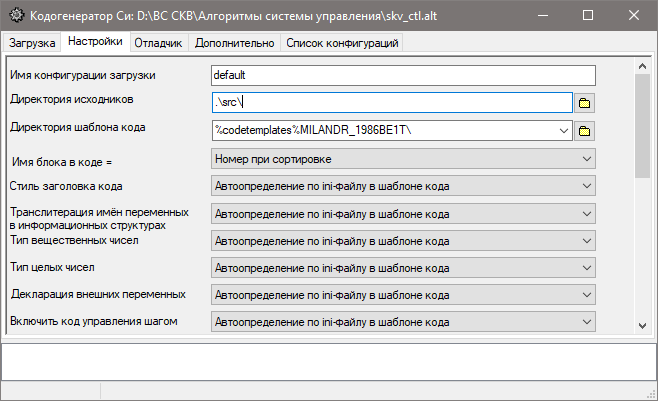Focus the Директория исходников input field
This screenshot has height=401, width=658.
pyautogui.click(x=391, y=103)
